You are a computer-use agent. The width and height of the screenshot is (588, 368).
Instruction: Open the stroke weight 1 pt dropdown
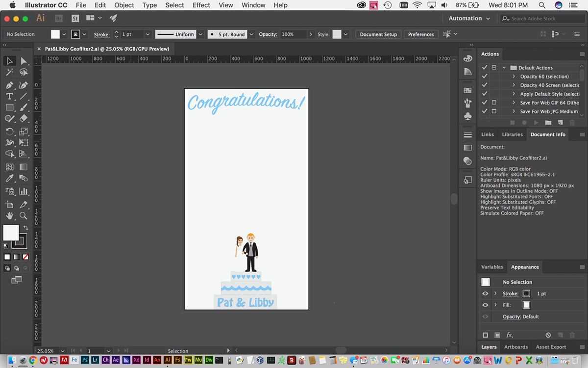tap(147, 34)
